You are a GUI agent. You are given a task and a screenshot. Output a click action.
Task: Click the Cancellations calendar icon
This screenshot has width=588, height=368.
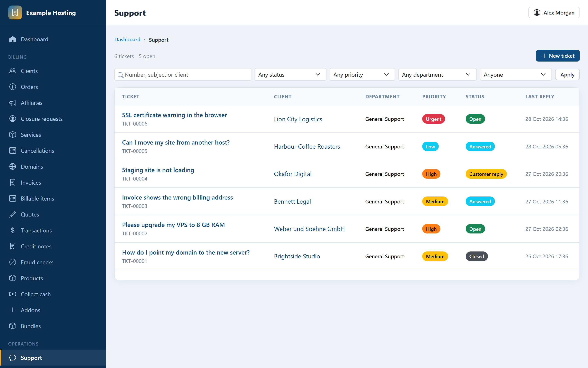[x=13, y=151]
